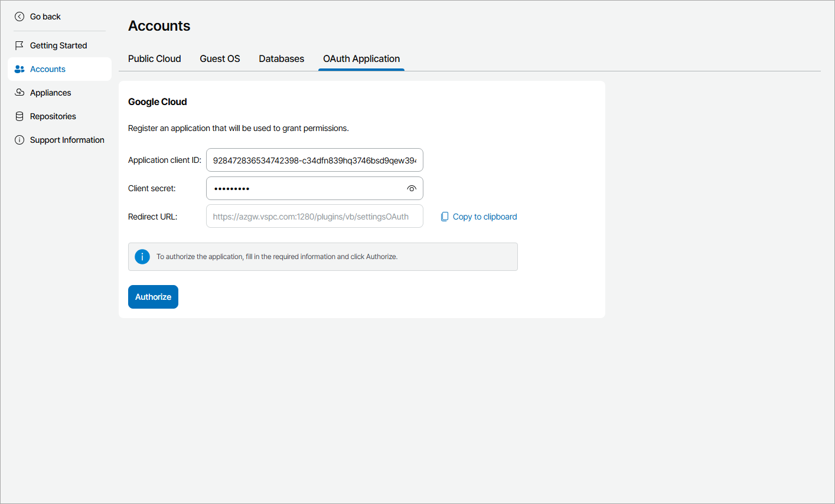Click the Support Information info icon
This screenshot has height=504, width=835.
[x=19, y=140]
